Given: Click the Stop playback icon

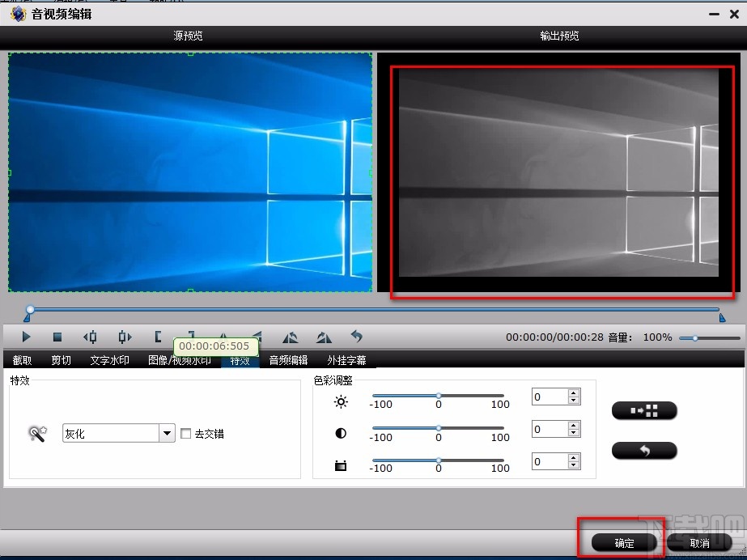Looking at the screenshot, I should pos(57,337).
